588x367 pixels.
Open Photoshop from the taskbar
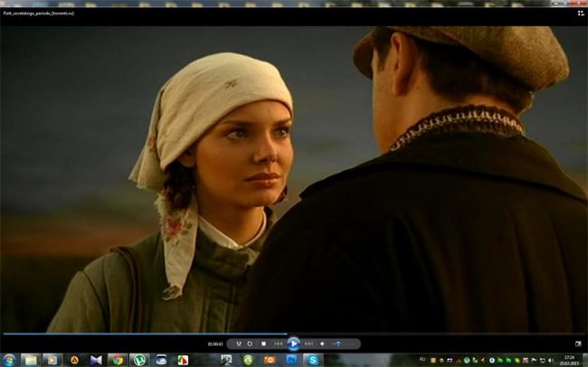[x=291, y=360]
